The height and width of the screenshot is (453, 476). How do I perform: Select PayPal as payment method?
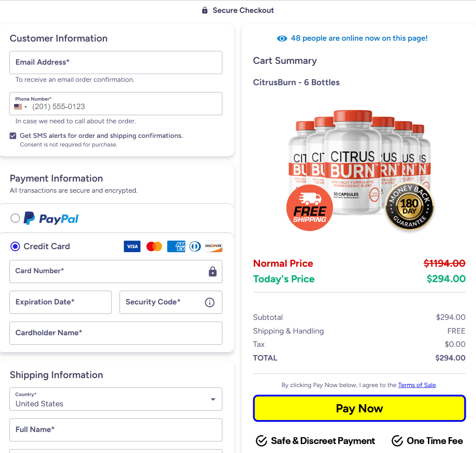tap(15, 218)
